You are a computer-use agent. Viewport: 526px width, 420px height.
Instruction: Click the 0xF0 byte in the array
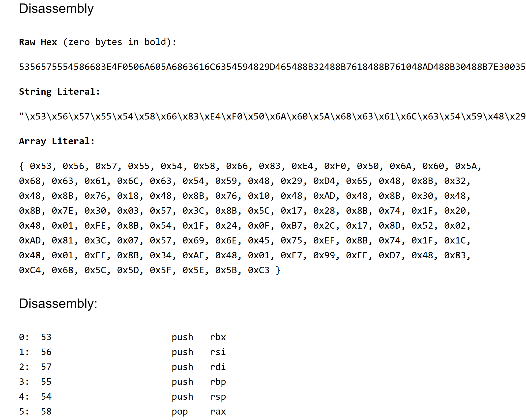[x=335, y=166]
